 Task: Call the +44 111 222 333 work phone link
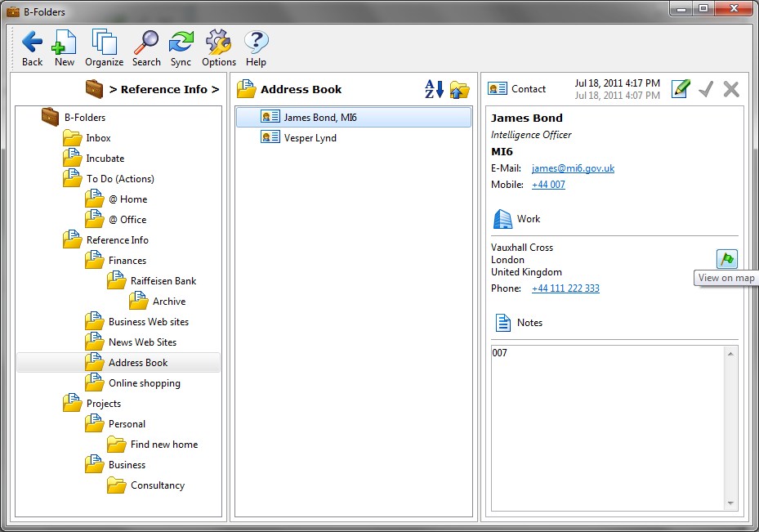pyautogui.click(x=565, y=288)
